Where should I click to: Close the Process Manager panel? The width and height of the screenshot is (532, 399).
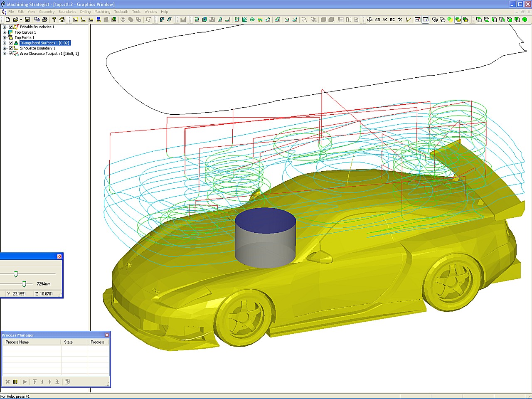coord(107,335)
